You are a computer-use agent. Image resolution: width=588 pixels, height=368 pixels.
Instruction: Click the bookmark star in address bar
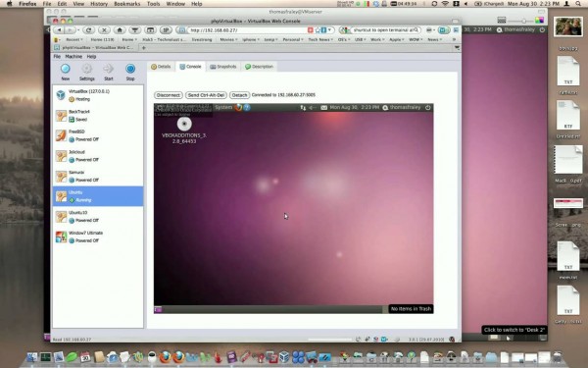point(318,30)
